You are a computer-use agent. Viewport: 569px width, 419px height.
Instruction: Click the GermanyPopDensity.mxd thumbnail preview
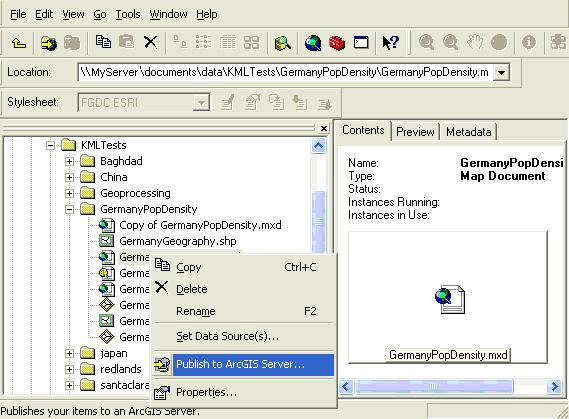pyautogui.click(x=448, y=298)
